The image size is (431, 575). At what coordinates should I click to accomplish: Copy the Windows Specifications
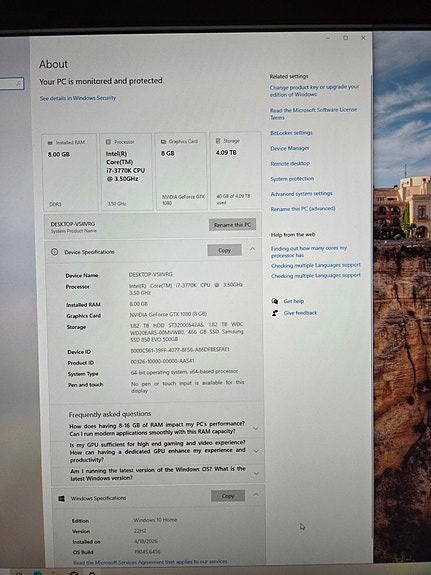(x=228, y=496)
